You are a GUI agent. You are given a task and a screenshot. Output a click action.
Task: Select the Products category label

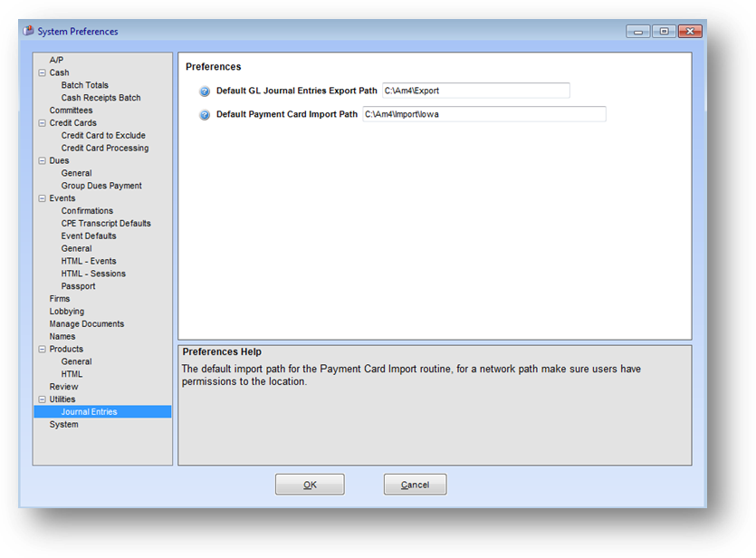[x=66, y=349]
